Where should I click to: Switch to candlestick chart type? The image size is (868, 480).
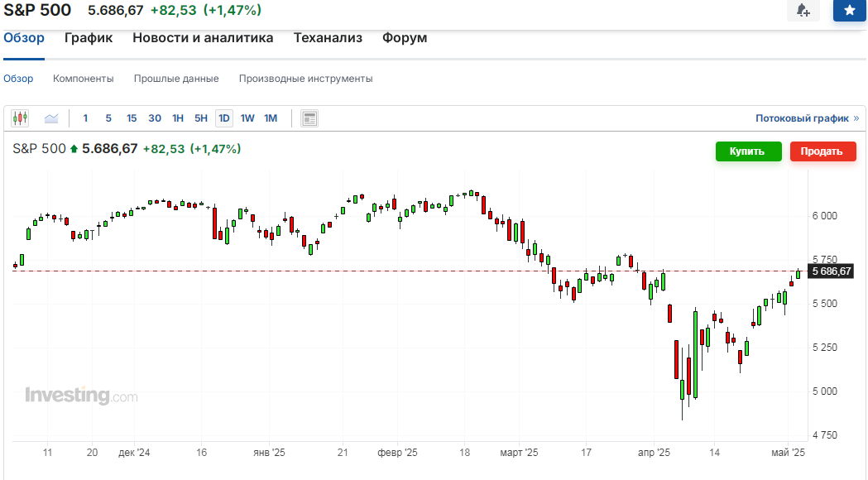coord(20,118)
